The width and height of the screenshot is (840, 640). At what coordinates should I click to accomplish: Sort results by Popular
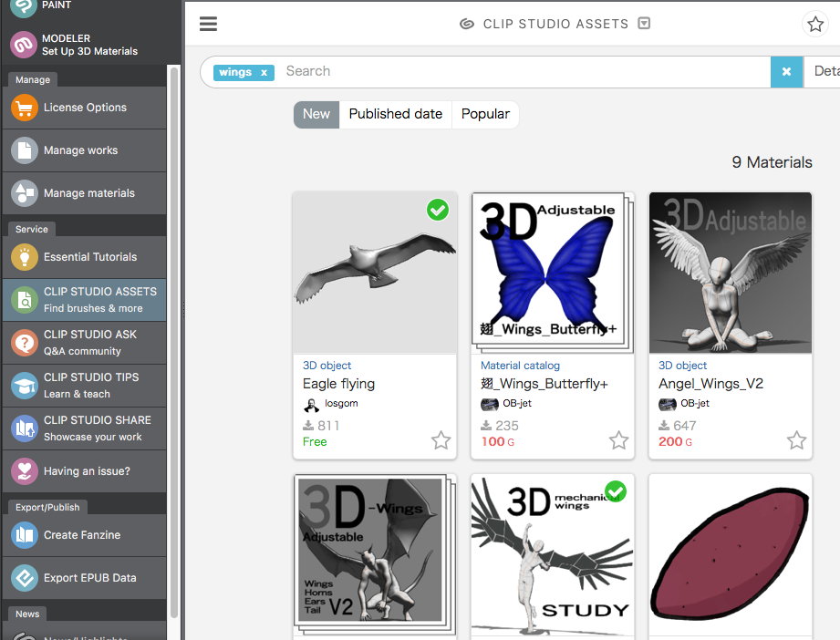point(485,114)
